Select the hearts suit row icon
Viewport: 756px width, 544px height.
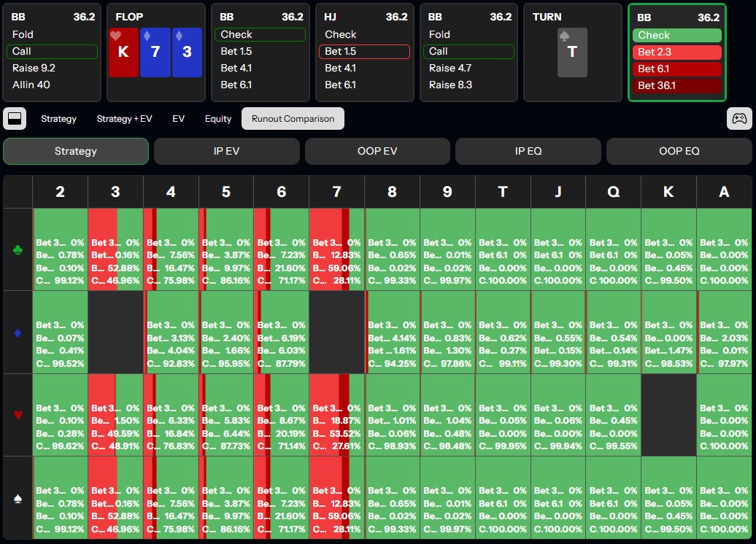(18, 416)
